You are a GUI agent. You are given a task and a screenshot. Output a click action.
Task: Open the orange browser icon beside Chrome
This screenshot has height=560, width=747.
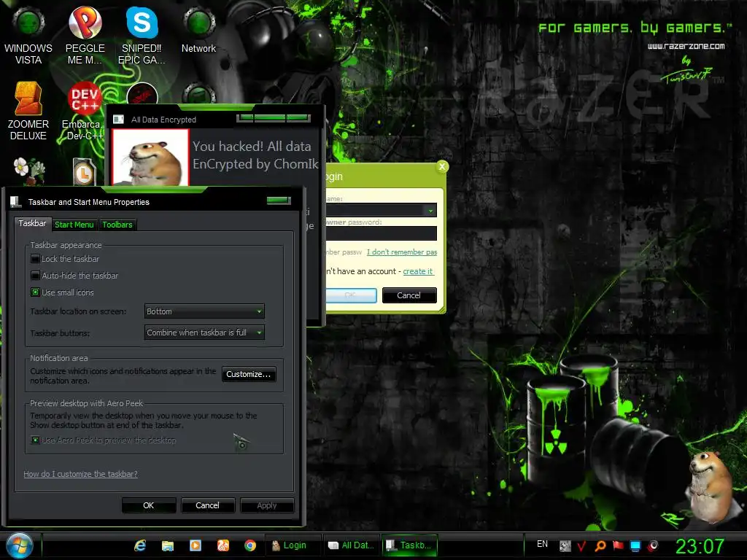223,545
